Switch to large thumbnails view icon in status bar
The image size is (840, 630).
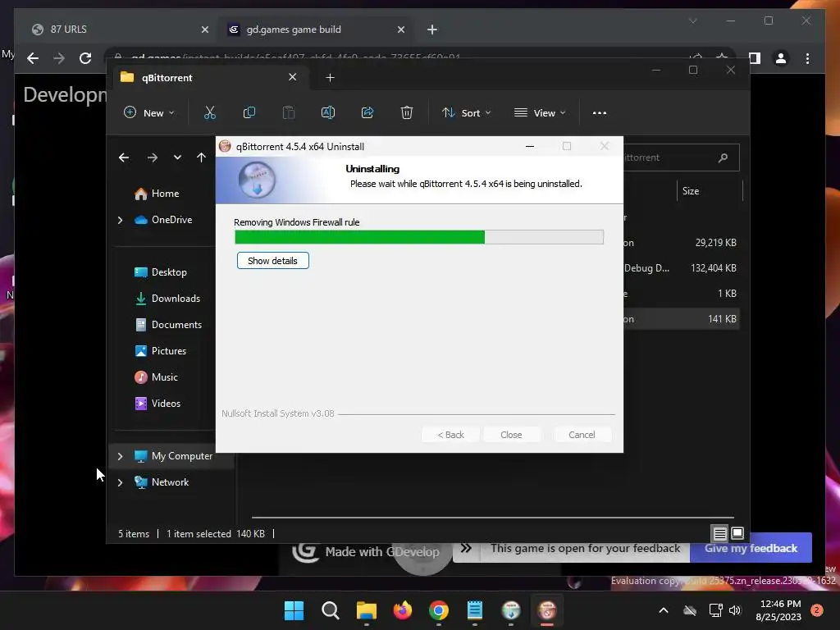[737, 533]
